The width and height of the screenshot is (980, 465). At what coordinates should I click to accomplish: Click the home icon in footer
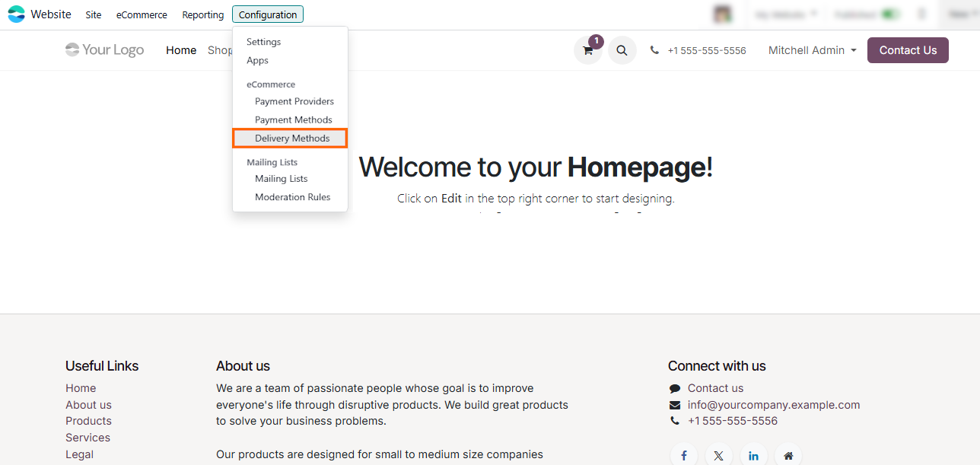pos(788,455)
